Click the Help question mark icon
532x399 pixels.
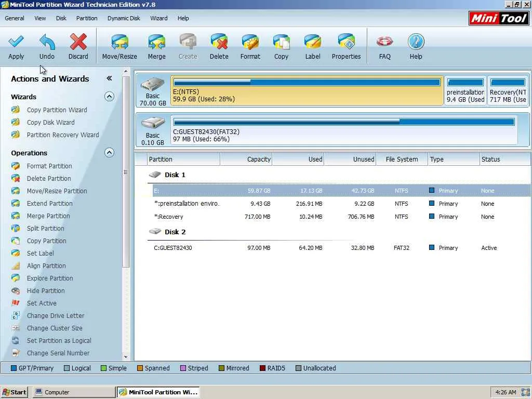click(x=416, y=42)
